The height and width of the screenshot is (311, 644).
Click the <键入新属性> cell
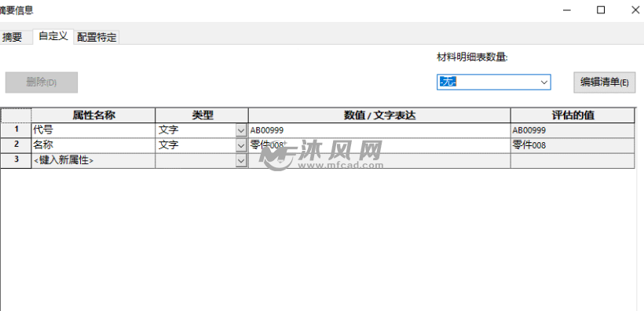click(x=93, y=161)
